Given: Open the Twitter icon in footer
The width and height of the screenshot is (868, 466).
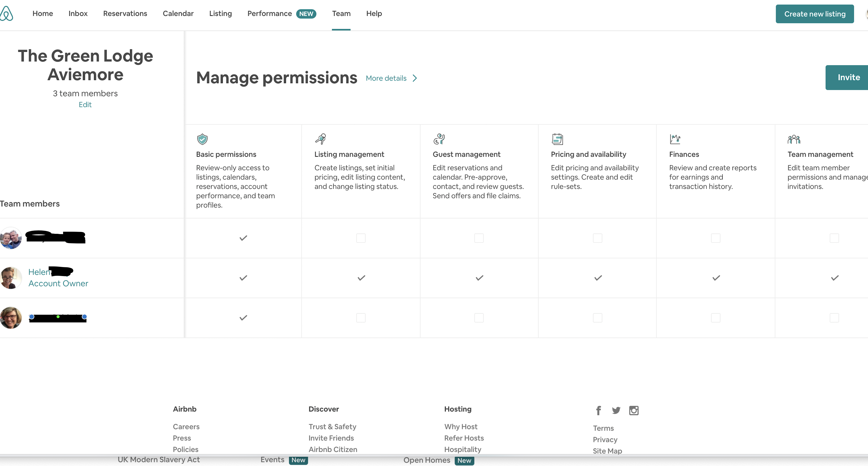Looking at the screenshot, I should 616,410.
